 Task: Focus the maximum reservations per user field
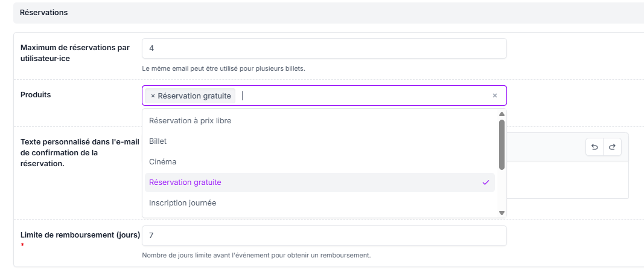pyautogui.click(x=324, y=48)
